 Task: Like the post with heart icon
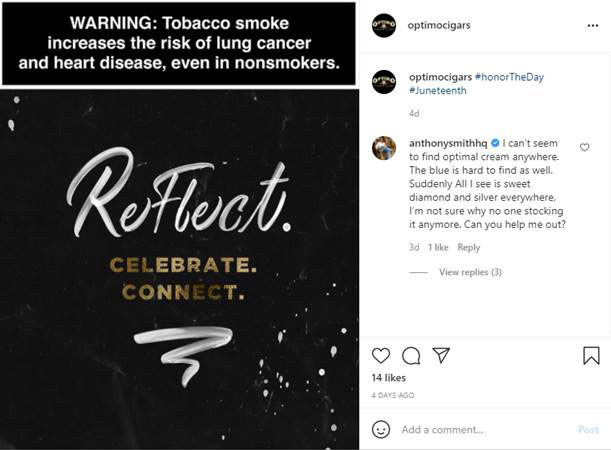coord(381,355)
